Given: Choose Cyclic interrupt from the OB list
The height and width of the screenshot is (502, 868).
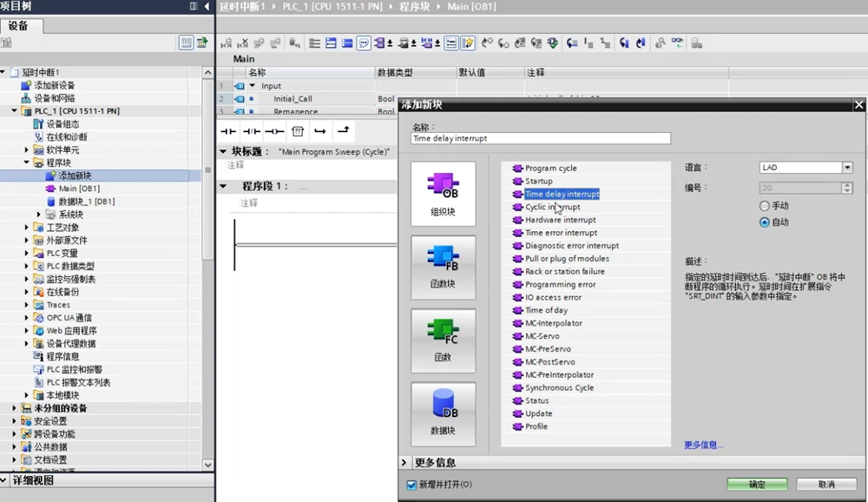Looking at the screenshot, I should pyautogui.click(x=552, y=208).
